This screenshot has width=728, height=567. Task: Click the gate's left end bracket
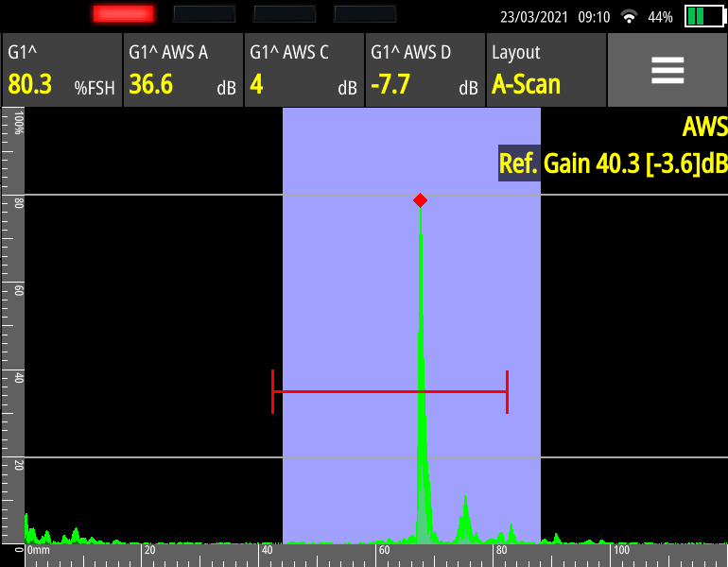coord(272,391)
